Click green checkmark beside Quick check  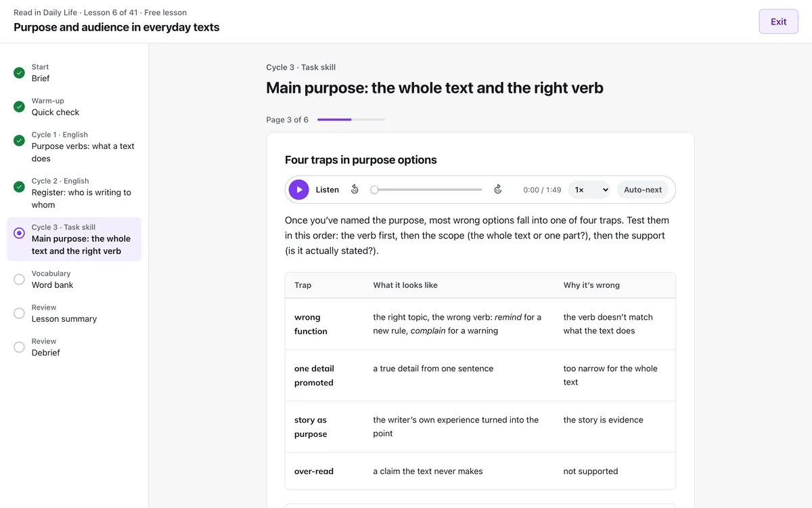point(19,106)
